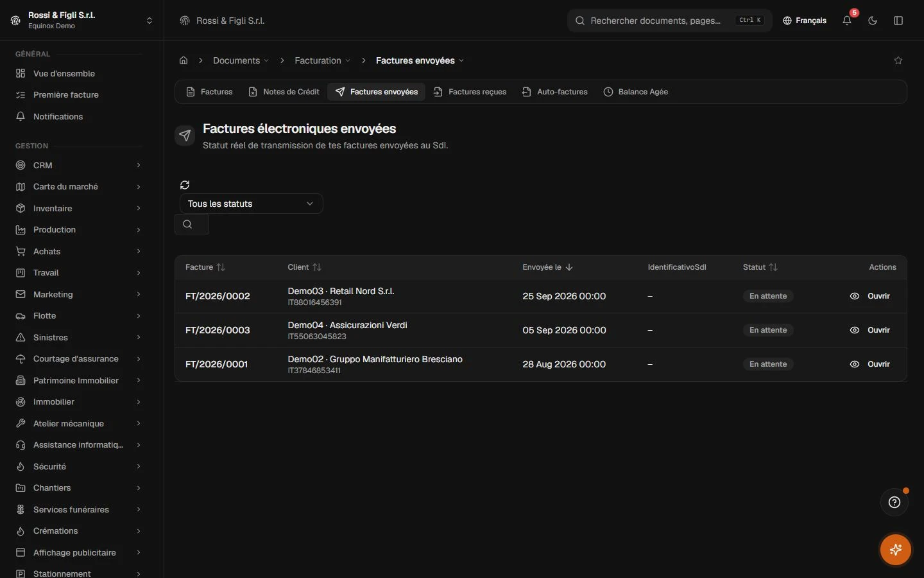Switch to the Balance Agée tab
This screenshot has width=924, height=578.
click(636, 92)
